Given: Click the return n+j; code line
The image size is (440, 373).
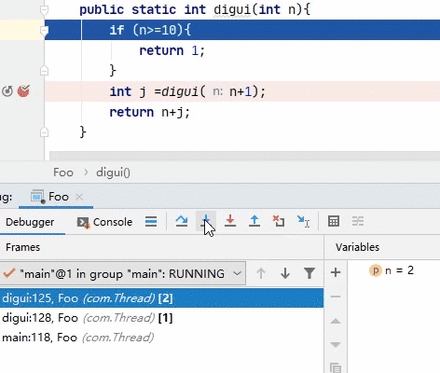Looking at the screenshot, I should click(150, 112).
